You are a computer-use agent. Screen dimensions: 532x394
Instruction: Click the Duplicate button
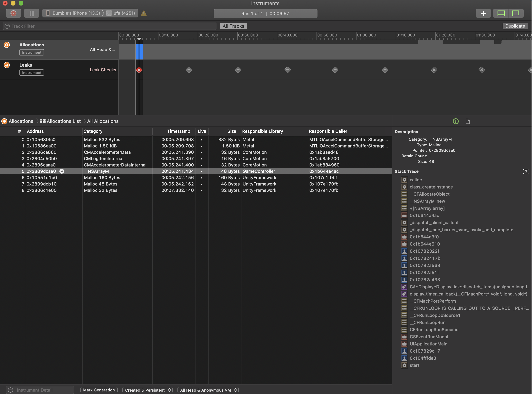(x=515, y=26)
